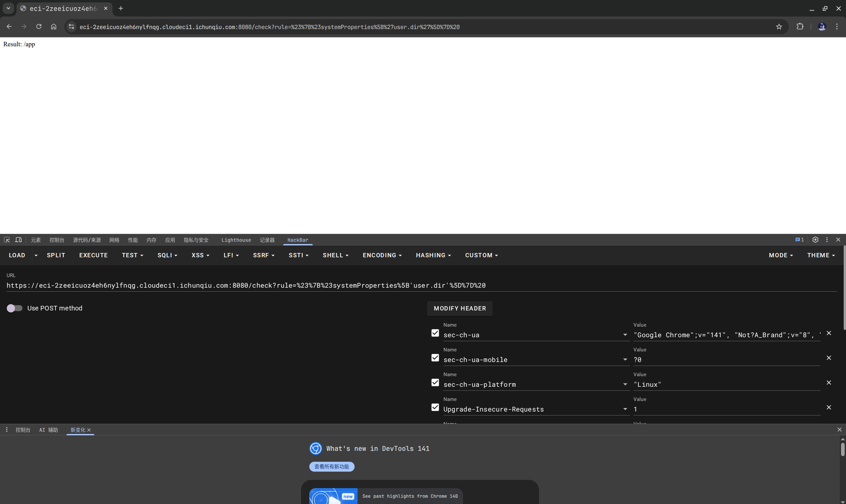Enable the Use POST method switch

[x=14, y=308]
